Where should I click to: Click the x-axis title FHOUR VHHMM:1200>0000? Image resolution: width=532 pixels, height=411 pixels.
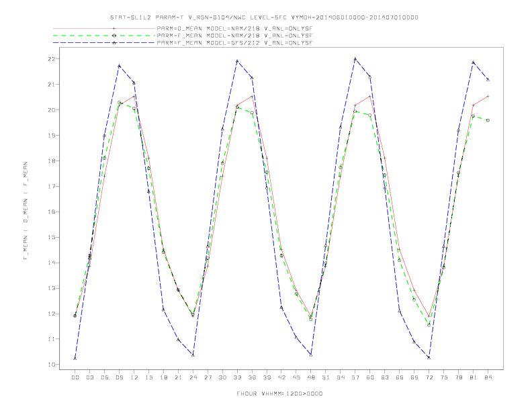tap(279, 394)
